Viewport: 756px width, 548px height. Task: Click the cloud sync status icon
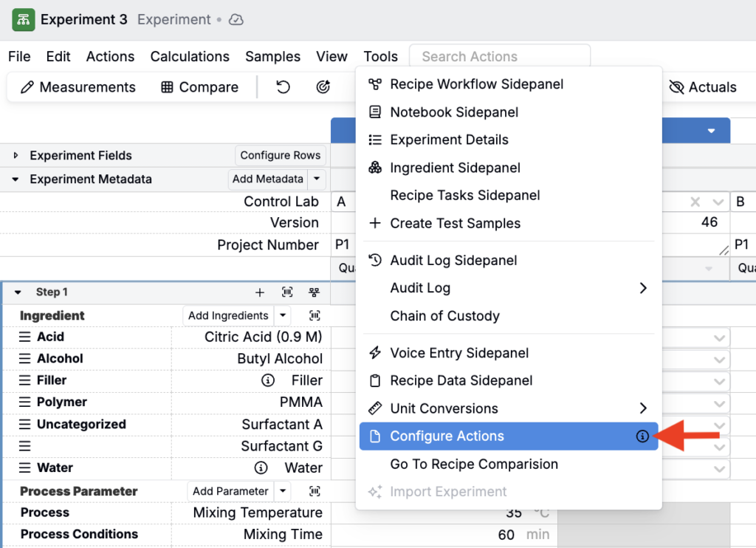(x=236, y=20)
